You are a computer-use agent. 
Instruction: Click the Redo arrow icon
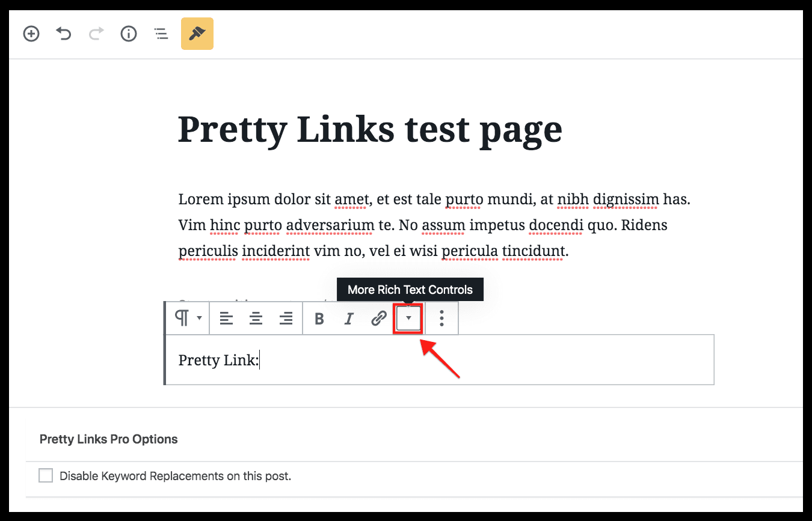tap(96, 34)
